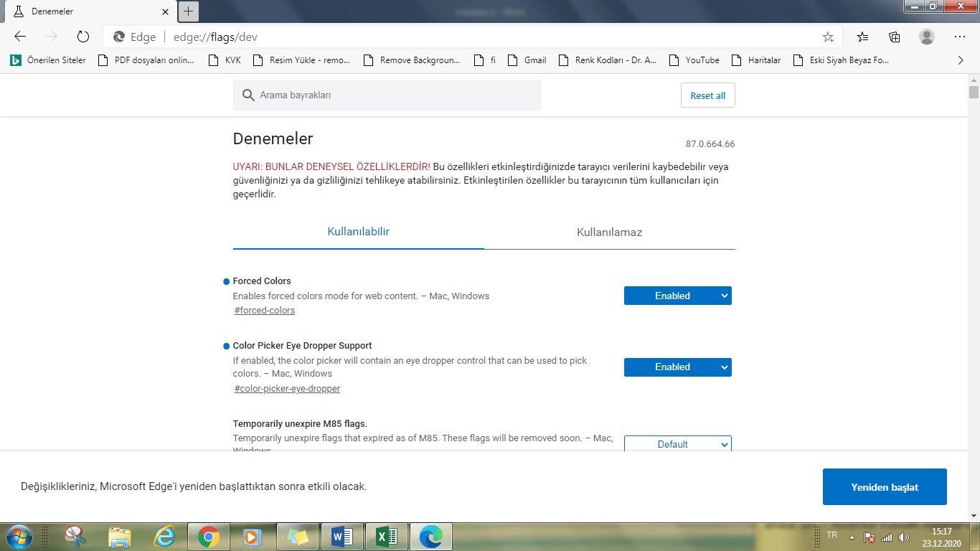This screenshot has height=551, width=980.
Task: Open the Temporarily unexpire M85 flags dropdown
Action: point(677,444)
